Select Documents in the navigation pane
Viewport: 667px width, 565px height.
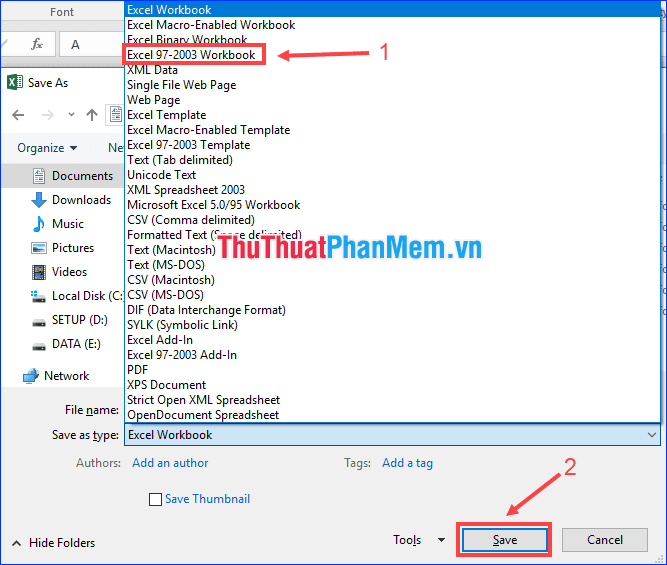tap(63, 176)
